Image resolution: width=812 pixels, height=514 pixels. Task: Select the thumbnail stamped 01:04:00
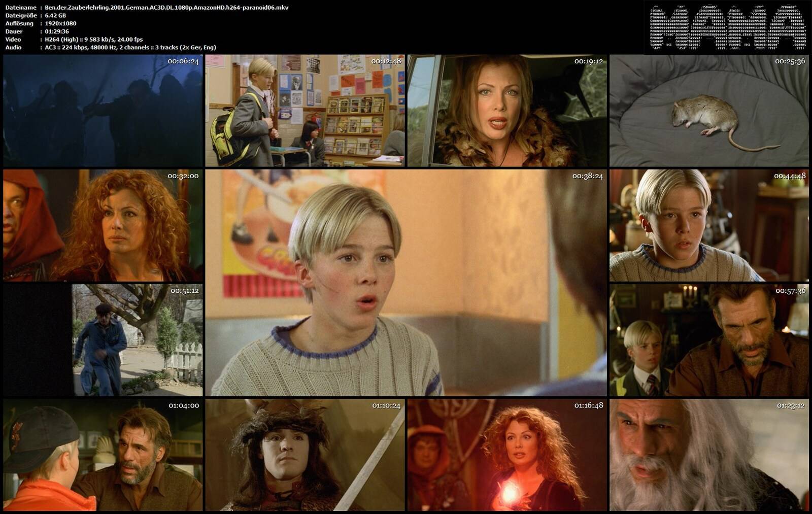(x=103, y=455)
